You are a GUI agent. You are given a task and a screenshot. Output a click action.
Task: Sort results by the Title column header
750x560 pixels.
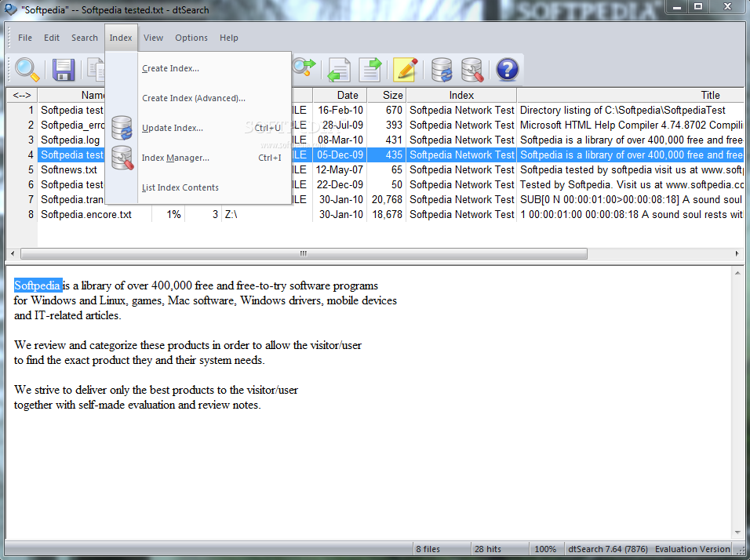click(631, 95)
